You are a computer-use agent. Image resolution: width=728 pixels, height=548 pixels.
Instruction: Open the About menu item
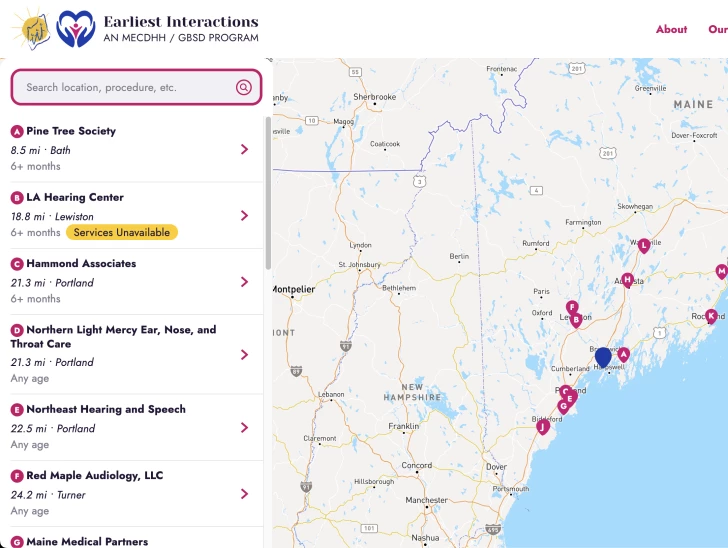click(671, 30)
